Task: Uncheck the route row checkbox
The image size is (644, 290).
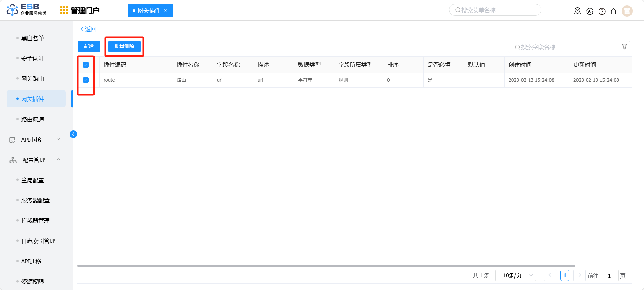Action: coord(86,80)
